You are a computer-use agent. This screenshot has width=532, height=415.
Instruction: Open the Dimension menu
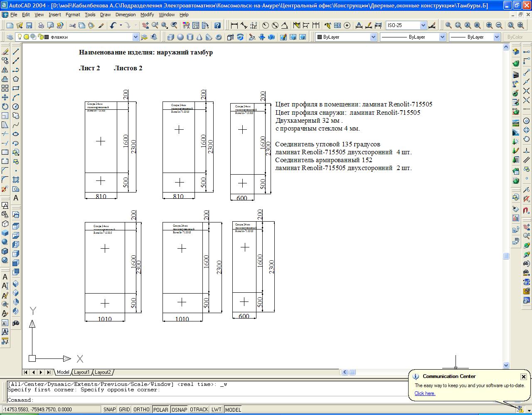click(x=125, y=15)
